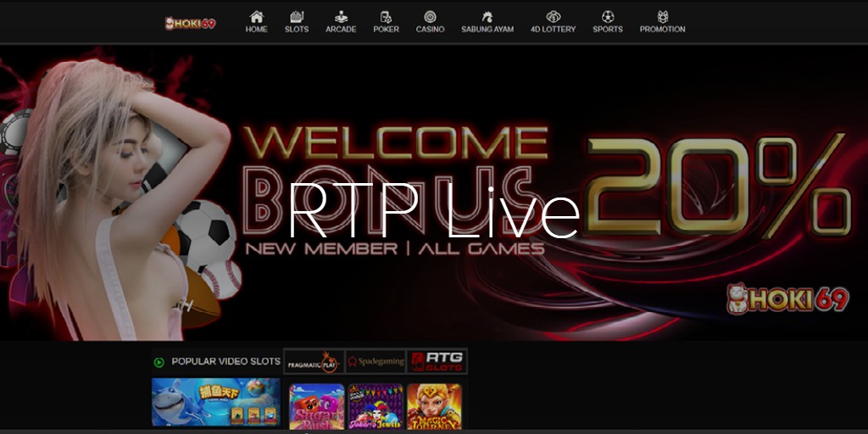The height and width of the screenshot is (434, 868).
Task: Click the Hoki69 logo in the header
Action: coord(190,23)
